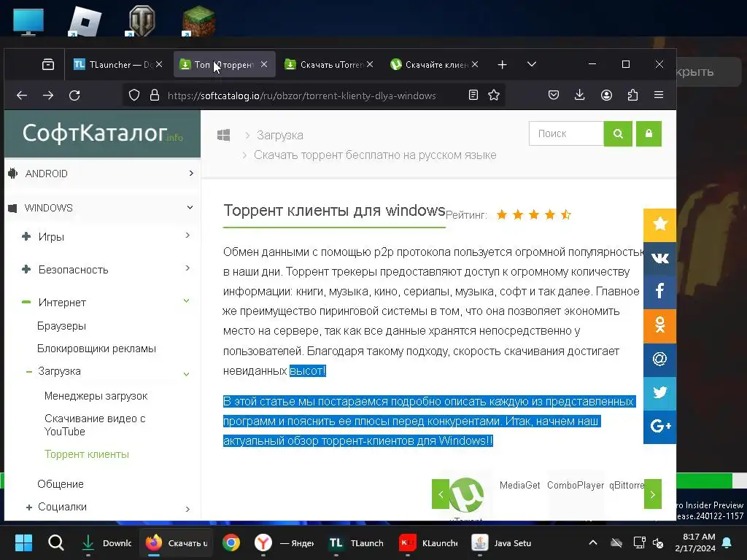The width and height of the screenshot is (747, 560).
Task: Share the page on Twitter
Action: pos(659,393)
